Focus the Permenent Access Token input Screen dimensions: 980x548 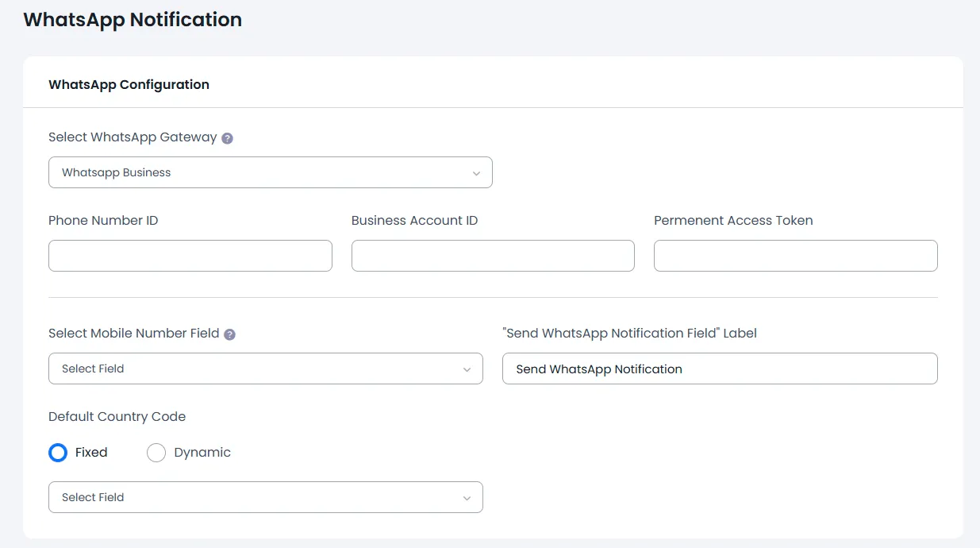click(x=796, y=256)
